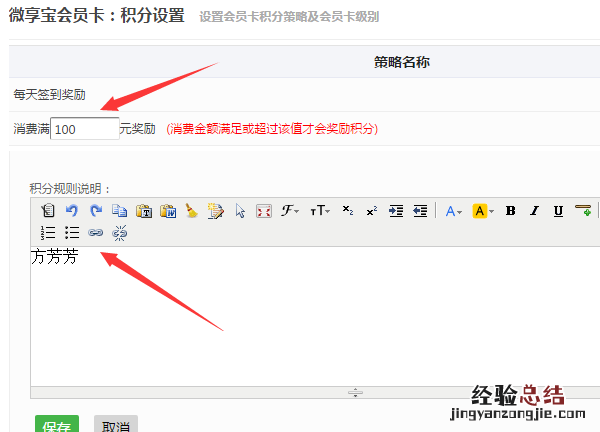The width and height of the screenshot is (600, 432).
Task: Toggle fullscreen editor mode icon
Action: (x=264, y=211)
